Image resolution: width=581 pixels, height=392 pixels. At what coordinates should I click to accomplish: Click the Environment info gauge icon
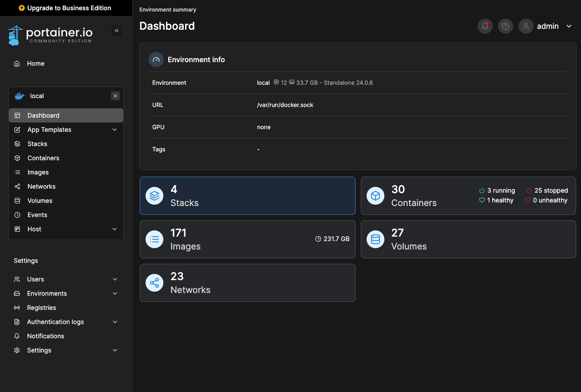[x=156, y=59]
